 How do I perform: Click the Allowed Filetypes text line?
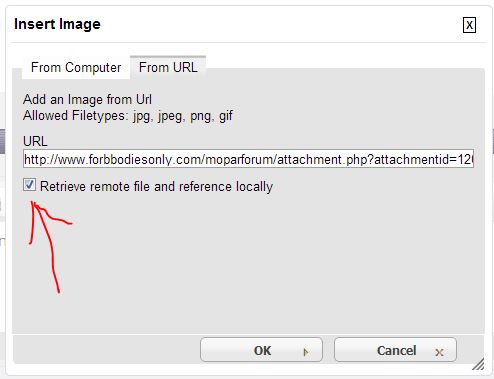pyautogui.click(x=128, y=116)
